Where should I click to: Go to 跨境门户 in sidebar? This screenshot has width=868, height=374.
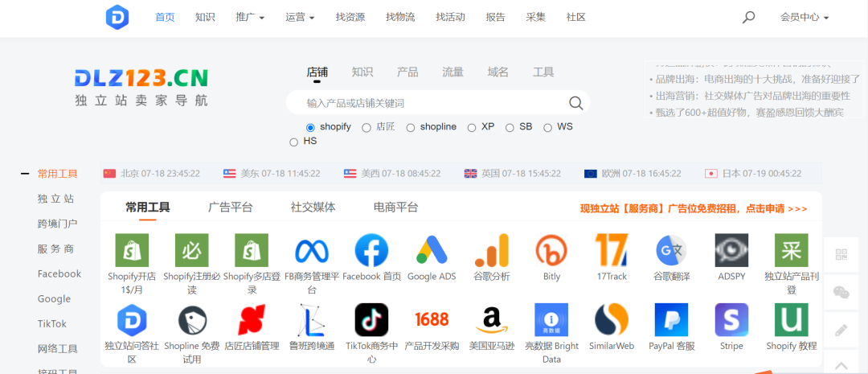(x=58, y=224)
